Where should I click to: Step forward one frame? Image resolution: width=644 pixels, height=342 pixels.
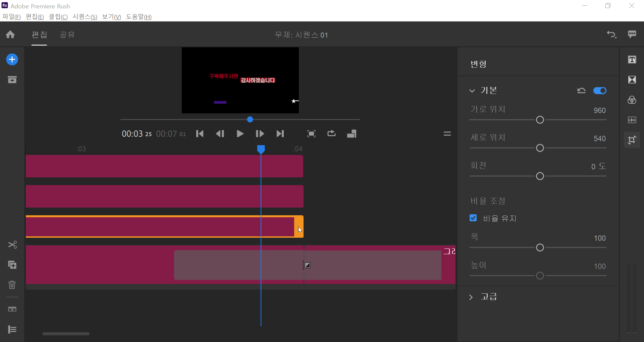pyautogui.click(x=260, y=134)
